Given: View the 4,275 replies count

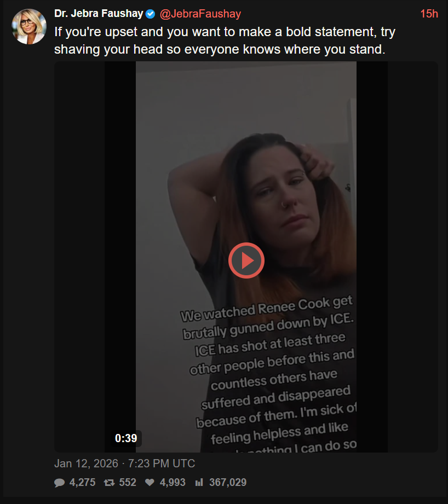Looking at the screenshot, I should (82, 482).
